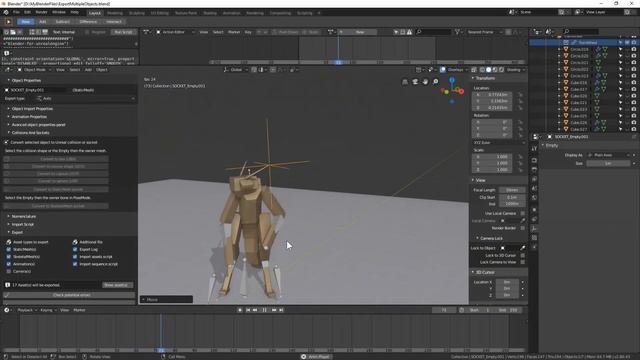Click the Show asset(s) button

[x=117, y=285]
